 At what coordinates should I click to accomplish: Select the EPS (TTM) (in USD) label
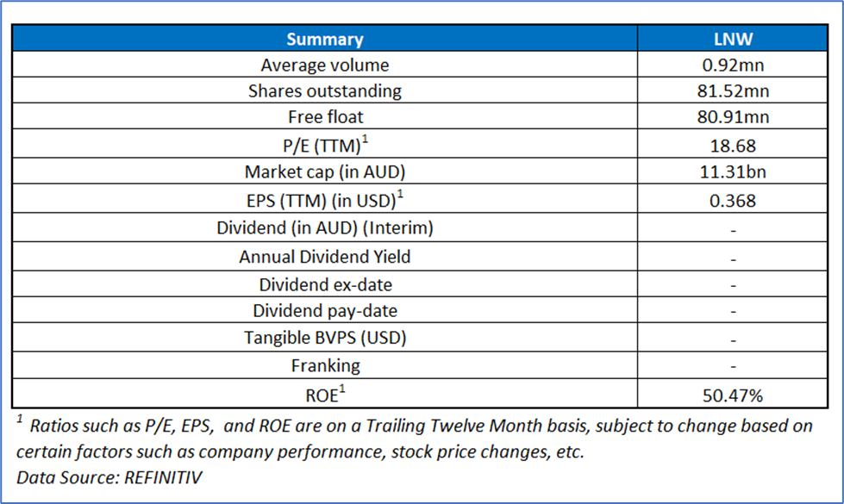click(324, 201)
